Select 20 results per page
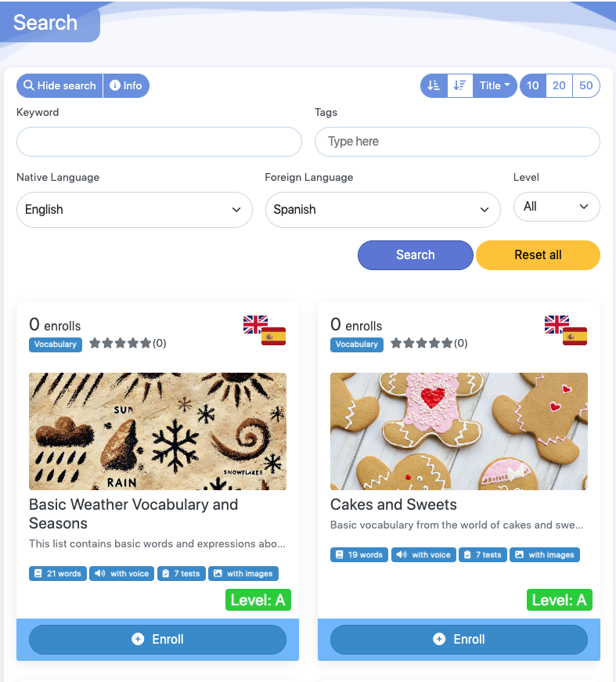 (559, 85)
